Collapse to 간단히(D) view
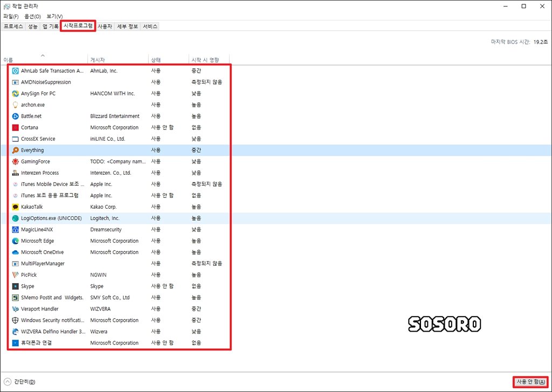The image size is (552, 392). (x=20, y=382)
